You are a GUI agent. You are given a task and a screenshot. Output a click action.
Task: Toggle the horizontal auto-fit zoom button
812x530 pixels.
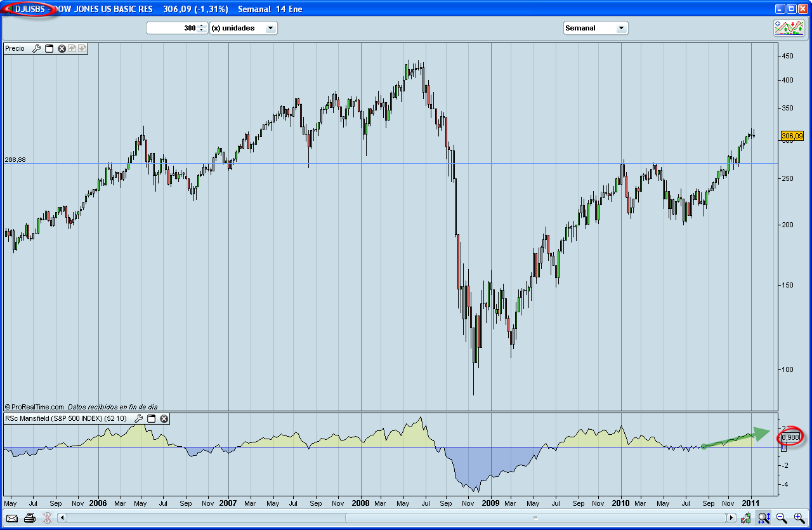764,518
